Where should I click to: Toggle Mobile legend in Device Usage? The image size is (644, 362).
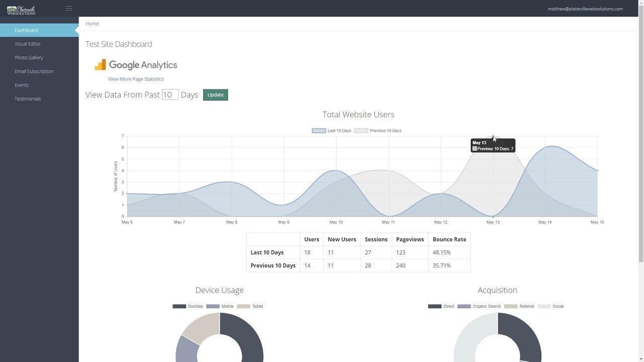[x=213, y=306]
